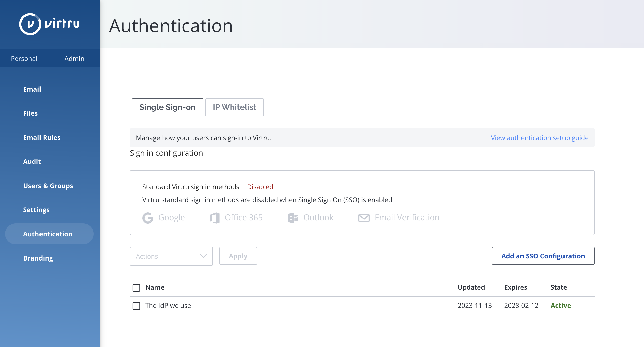Click the Email Verification envelope icon
644x347 pixels.
pyautogui.click(x=364, y=218)
